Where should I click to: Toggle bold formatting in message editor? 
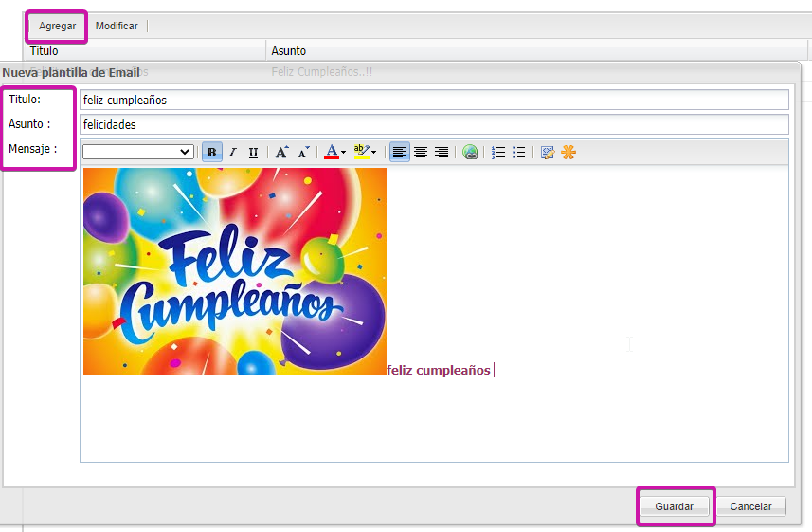pyautogui.click(x=212, y=152)
